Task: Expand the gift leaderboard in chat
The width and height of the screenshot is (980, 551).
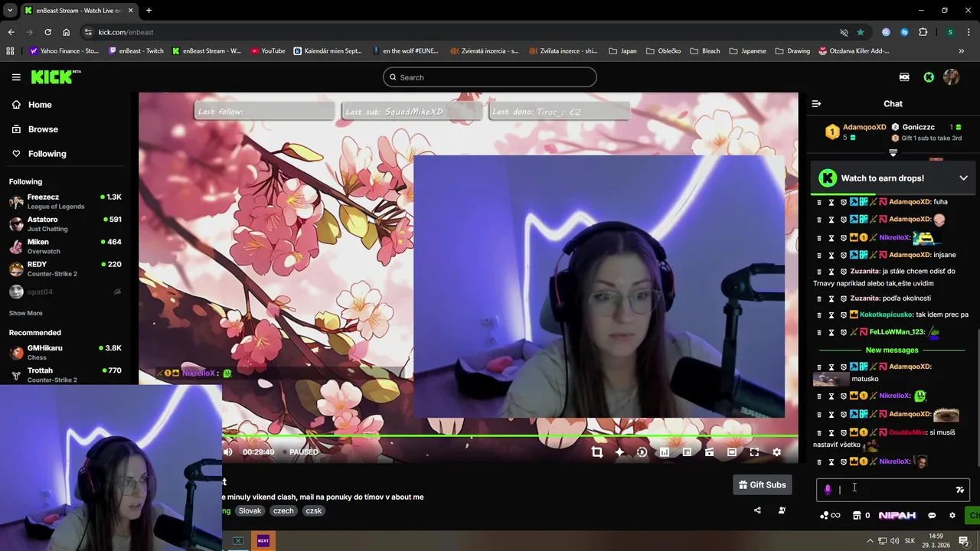Action: click(893, 153)
